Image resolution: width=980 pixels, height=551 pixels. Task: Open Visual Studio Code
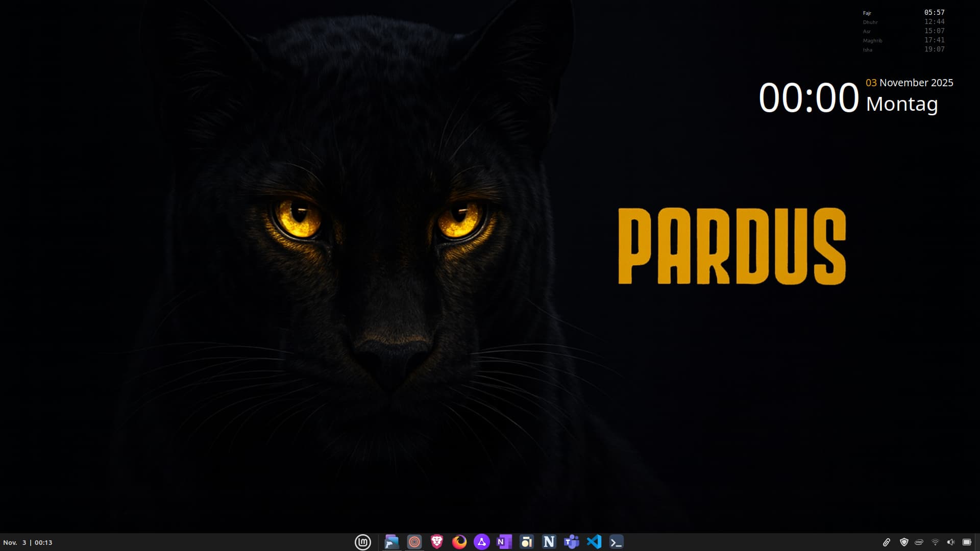pyautogui.click(x=594, y=542)
